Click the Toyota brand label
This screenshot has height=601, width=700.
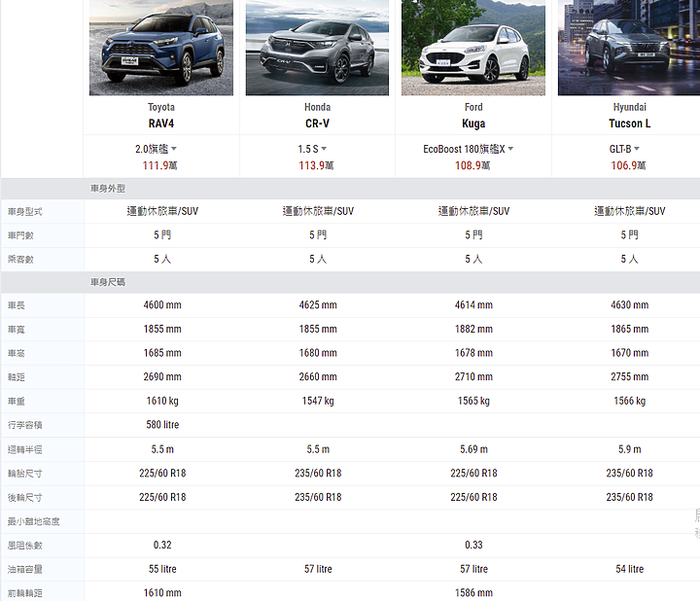click(x=161, y=107)
